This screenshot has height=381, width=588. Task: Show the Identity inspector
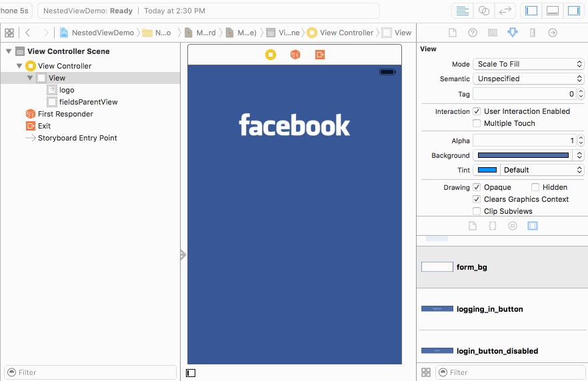[x=493, y=33]
